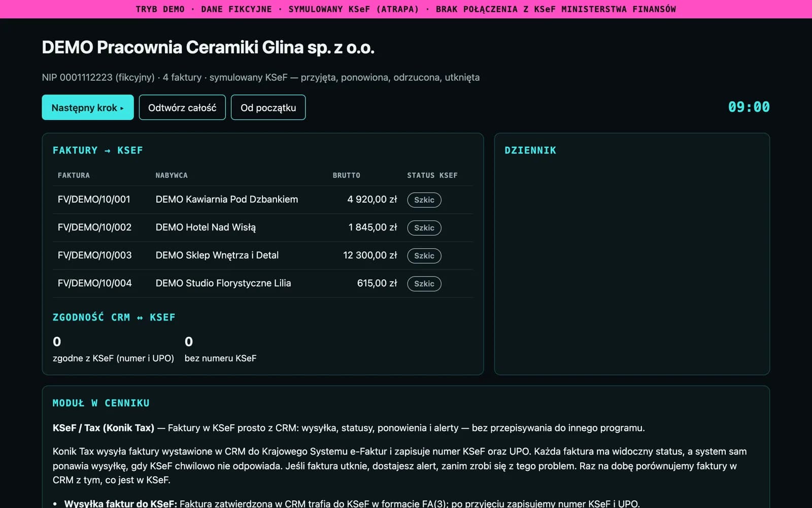Select invoice FV/DEMO/10/004
The width and height of the screenshot is (812, 508).
pyautogui.click(x=262, y=283)
